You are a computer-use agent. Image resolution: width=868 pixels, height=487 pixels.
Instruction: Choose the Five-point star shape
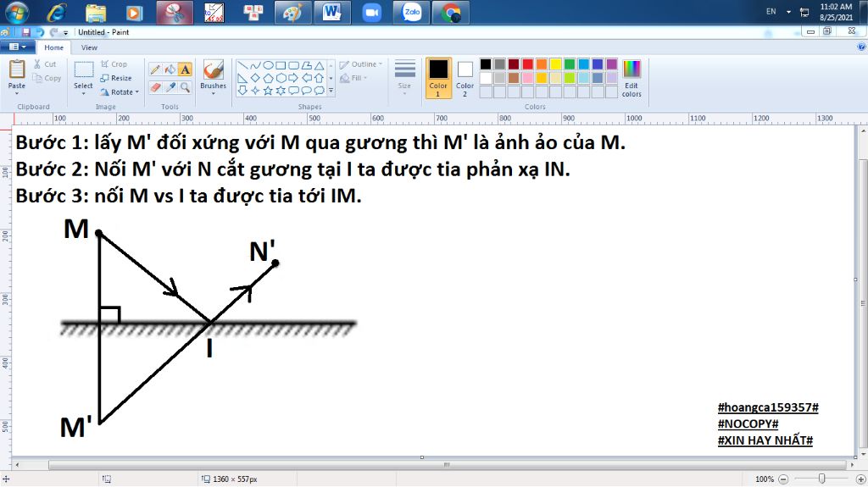(x=268, y=91)
